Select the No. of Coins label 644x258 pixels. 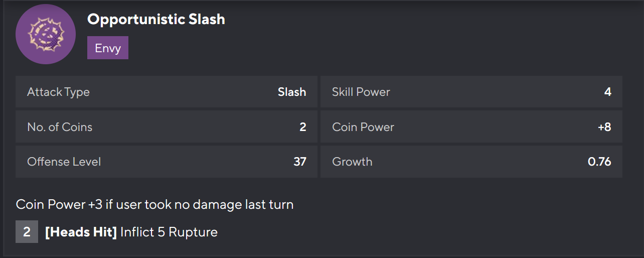pyautogui.click(x=60, y=127)
